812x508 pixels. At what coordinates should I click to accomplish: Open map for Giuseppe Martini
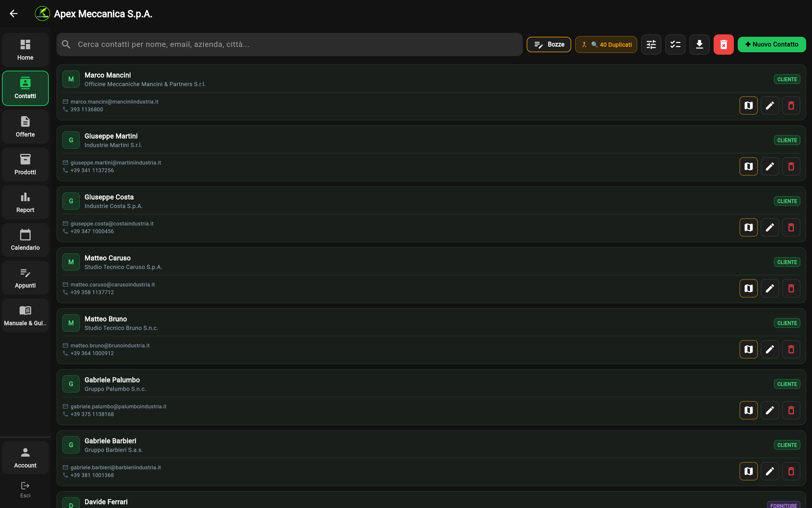click(749, 167)
